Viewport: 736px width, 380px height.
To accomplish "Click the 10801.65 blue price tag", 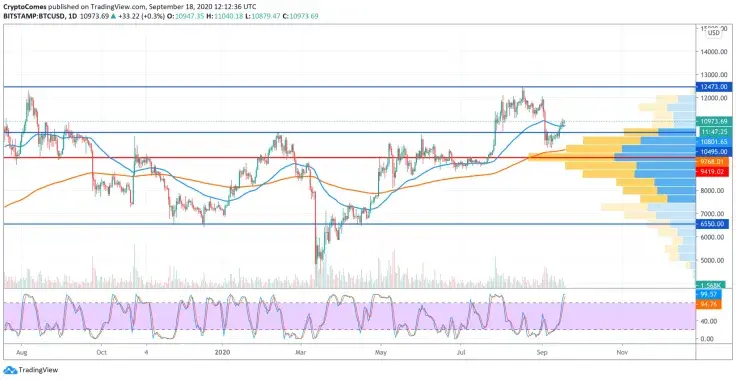I will click(713, 141).
